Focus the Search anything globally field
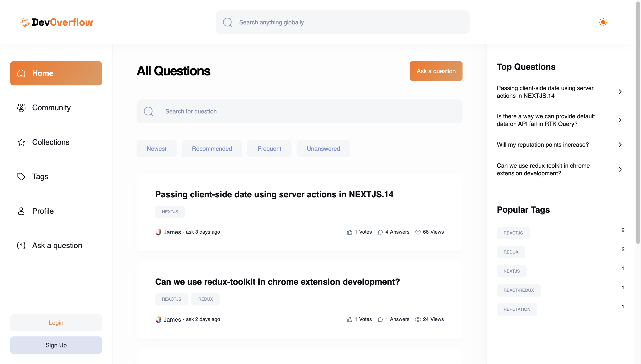This screenshot has height=364, width=641. pyautogui.click(x=343, y=22)
